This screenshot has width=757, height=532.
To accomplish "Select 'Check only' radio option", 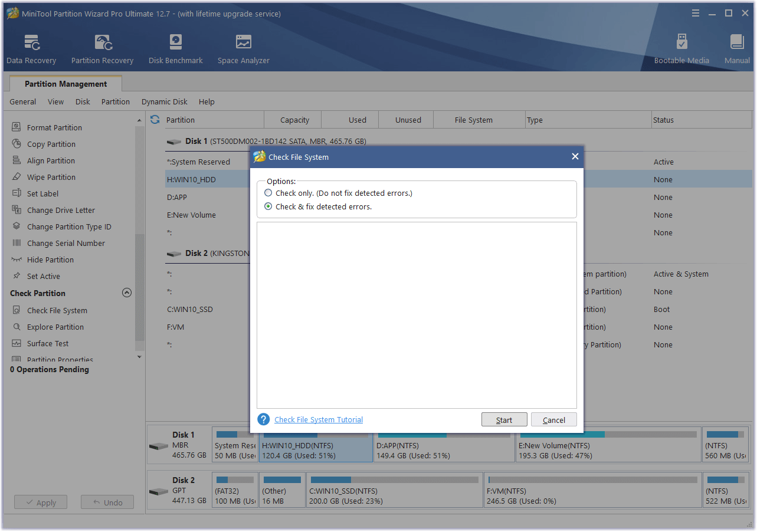I will click(268, 193).
